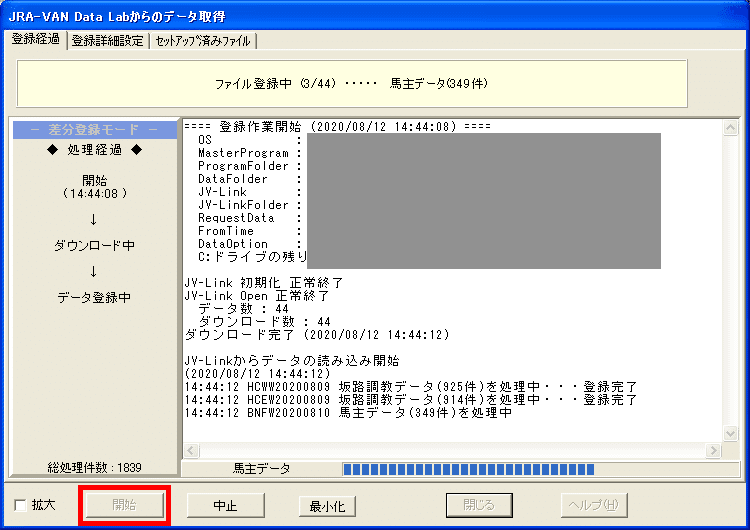Click the ダウンロード数 : 44 line

[265, 321]
